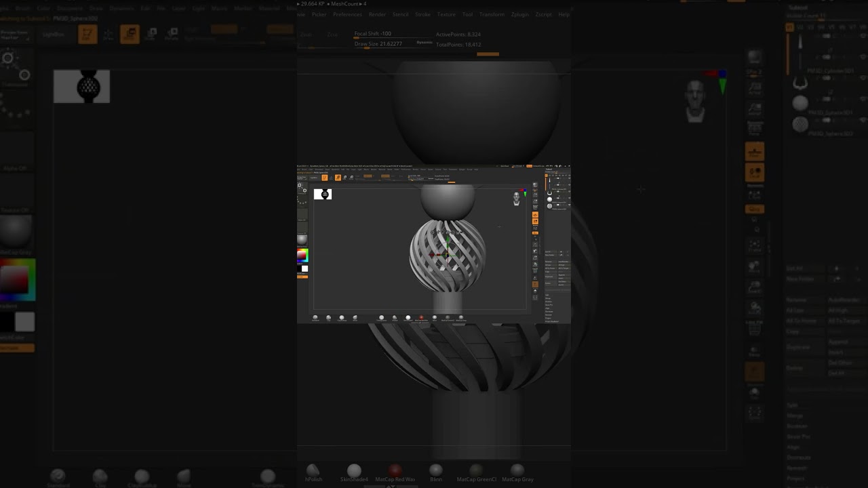The height and width of the screenshot is (488, 868).
Task: Click Duplicate in dimmed Subtool panel
Action: pos(798,347)
